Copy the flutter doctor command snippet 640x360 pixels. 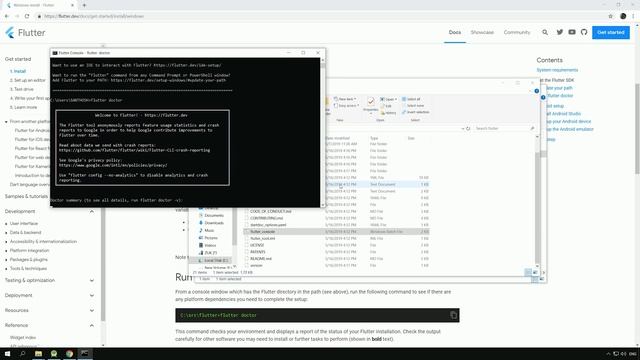[453, 315]
